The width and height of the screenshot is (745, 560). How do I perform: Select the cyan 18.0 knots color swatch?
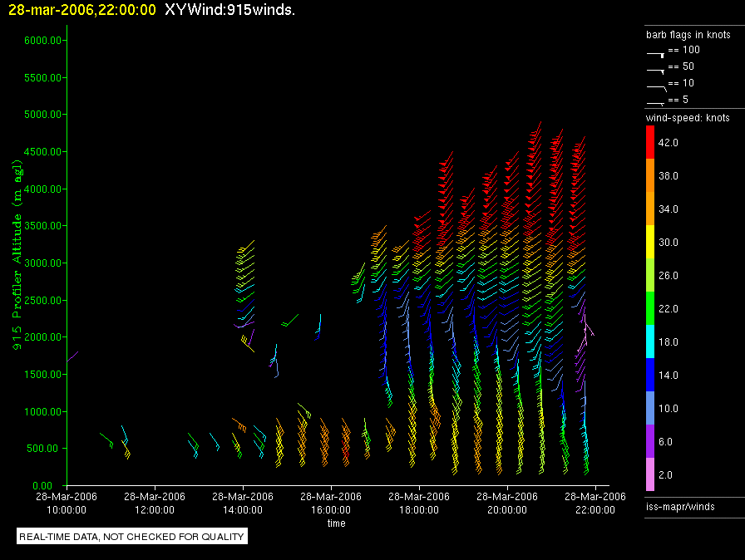point(651,342)
